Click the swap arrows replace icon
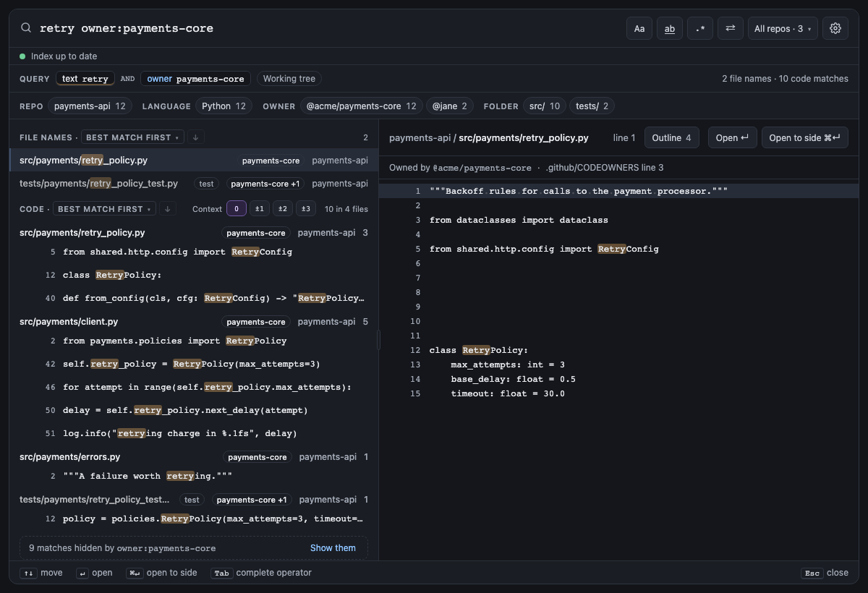Image resolution: width=868 pixels, height=593 pixels. [731, 28]
